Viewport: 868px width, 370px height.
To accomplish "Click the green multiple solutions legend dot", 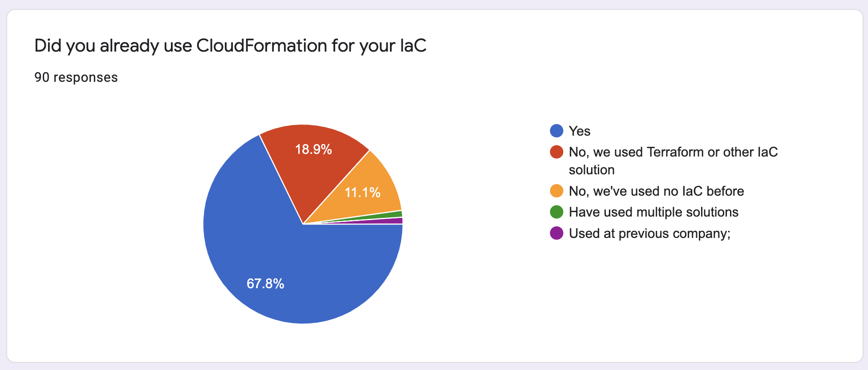I will click(x=556, y=212).
